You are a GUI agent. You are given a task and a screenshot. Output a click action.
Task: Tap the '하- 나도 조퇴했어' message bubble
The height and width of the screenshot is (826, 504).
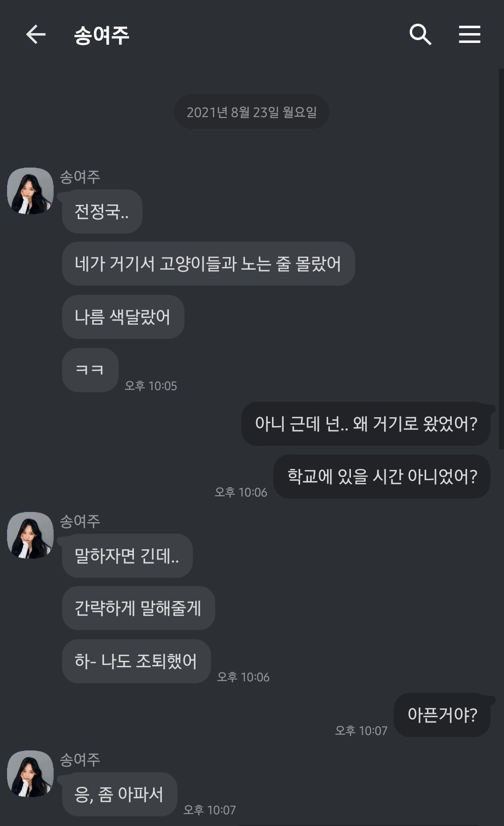tap(136, 661)
